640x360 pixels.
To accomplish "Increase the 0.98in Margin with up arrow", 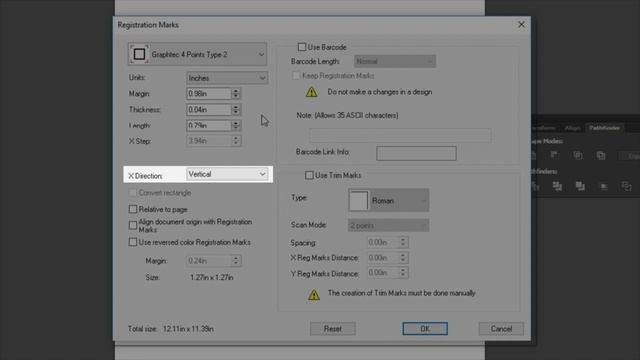I will [x=236, y=91].
